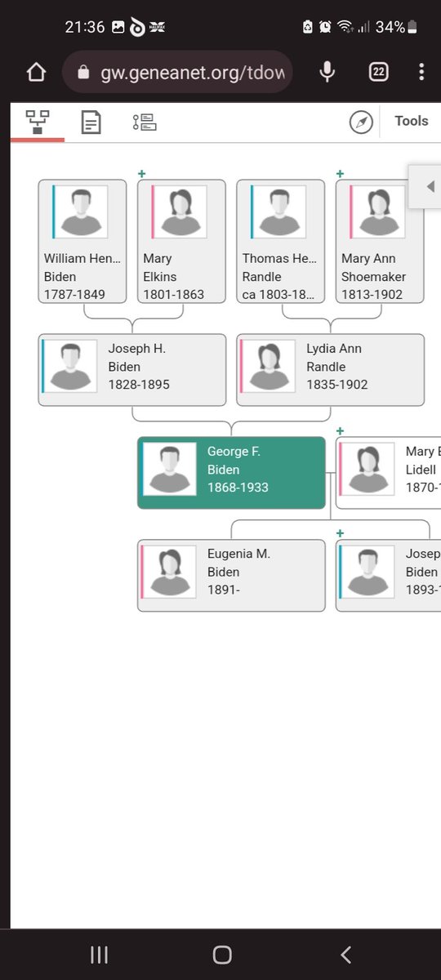Expand plus sign above Mary Lidell

(x=341, y=430)
